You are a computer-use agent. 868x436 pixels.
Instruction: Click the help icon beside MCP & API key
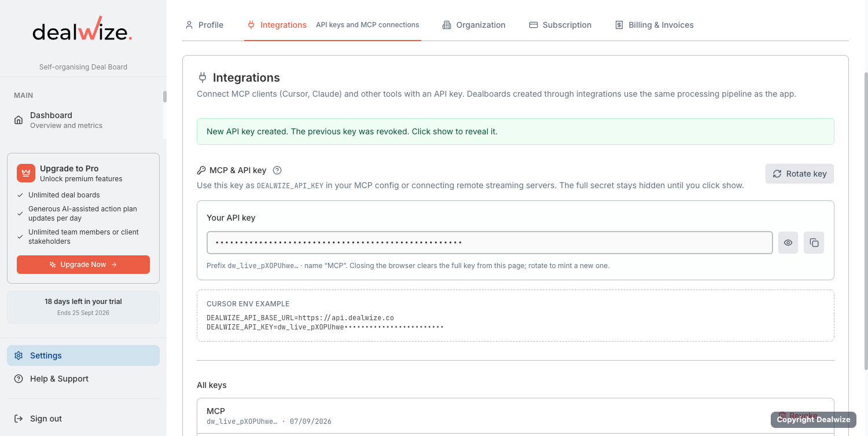tap(277, 170)
